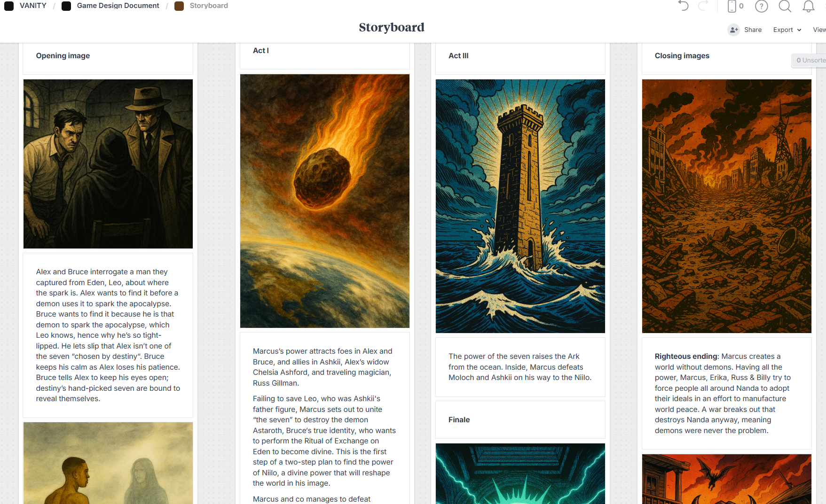Go to VANITY breadcrumb
This screenshot has height=504, width=826.
coord(33,6)
